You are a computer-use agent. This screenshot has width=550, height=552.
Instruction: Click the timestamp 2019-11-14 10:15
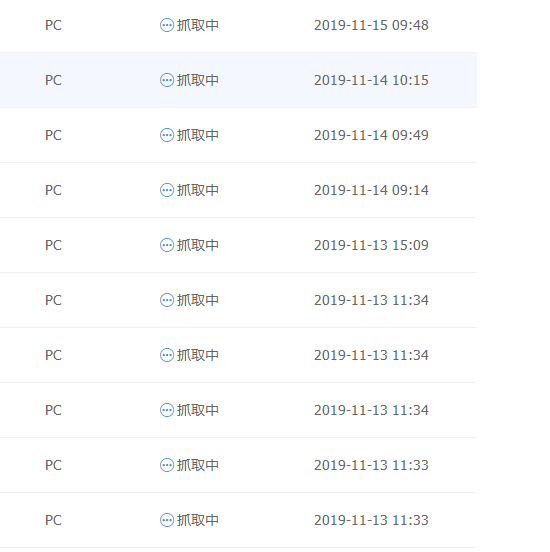(x=371, y=80)
